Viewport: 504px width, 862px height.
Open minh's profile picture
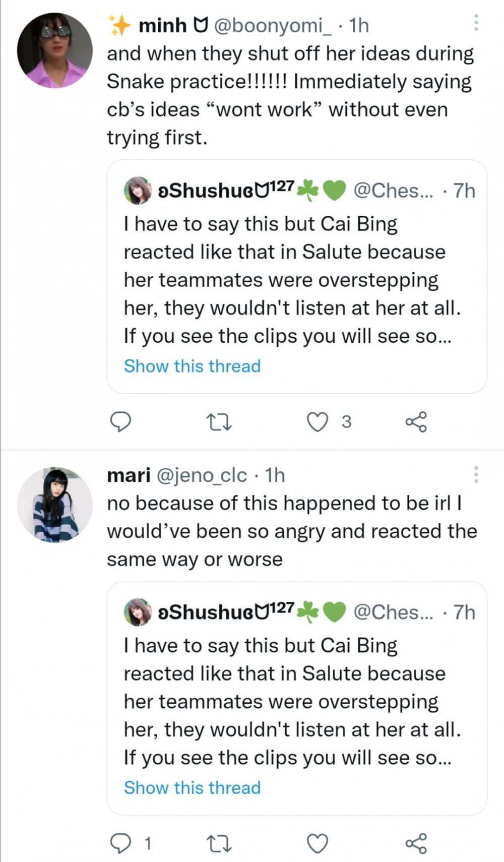tap(54, 50)
